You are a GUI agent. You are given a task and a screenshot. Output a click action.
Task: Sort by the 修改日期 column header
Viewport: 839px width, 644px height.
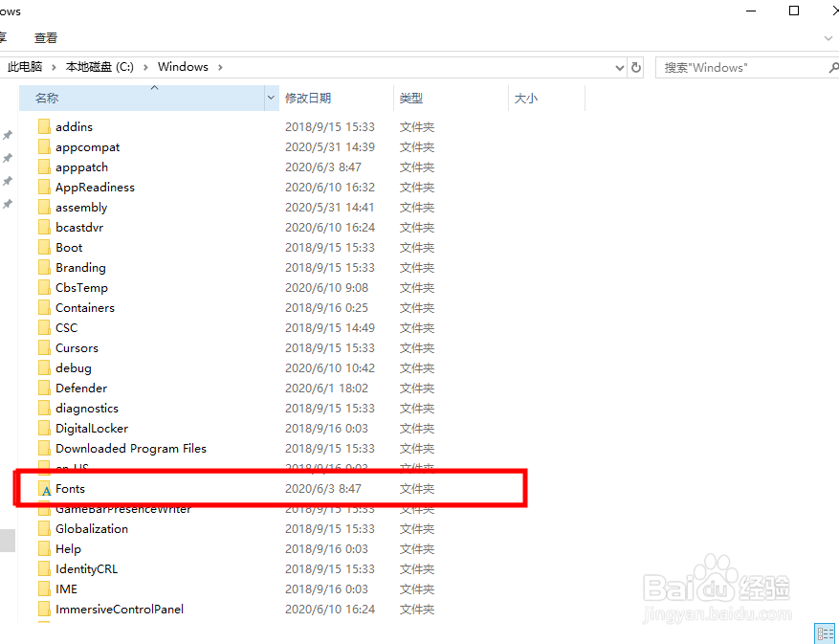pyautogui.click(x=336, y=98)
